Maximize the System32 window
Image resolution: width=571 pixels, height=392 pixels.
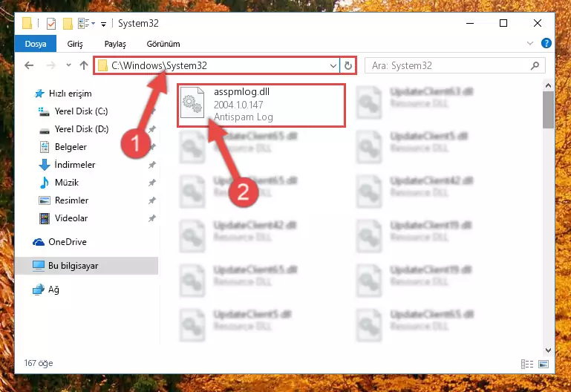coord(503,23)
